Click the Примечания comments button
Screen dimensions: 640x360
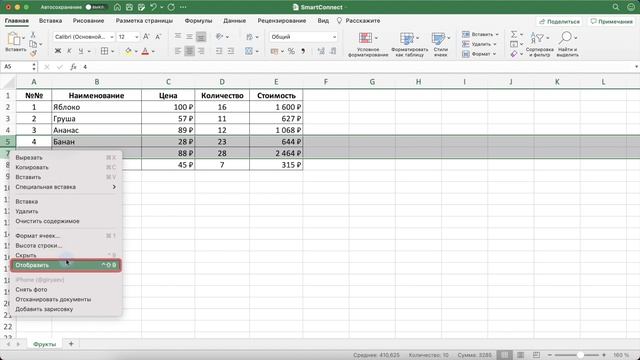click(x=611, y=21)
